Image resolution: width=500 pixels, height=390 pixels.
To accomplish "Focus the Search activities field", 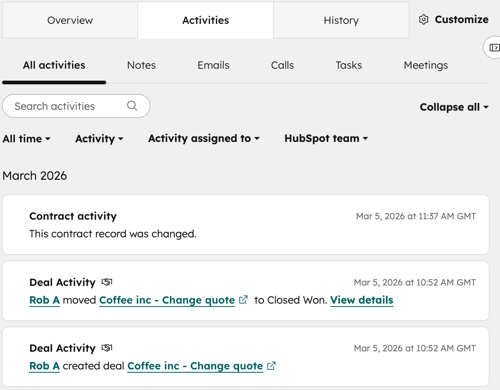I will [x=76, y=106].
